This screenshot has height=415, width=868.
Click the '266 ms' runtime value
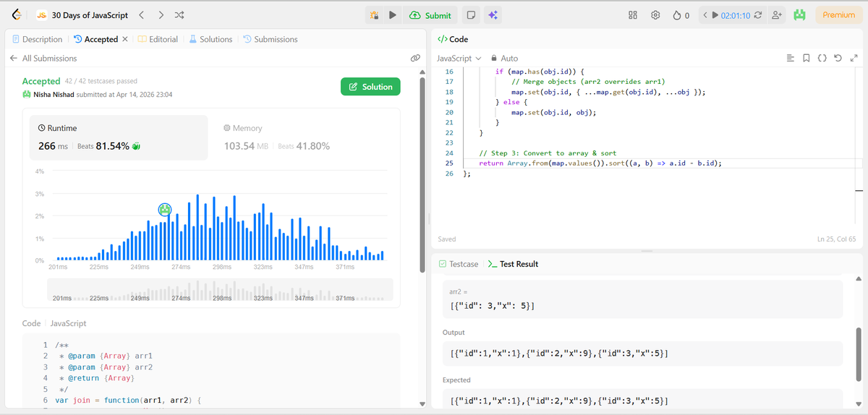pyautogui.click(x=53, y=146)
